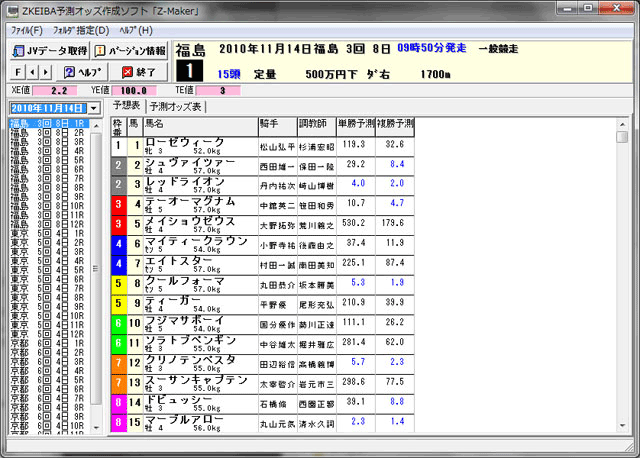Open the ヘルプ help button

[x=82, y=73]
